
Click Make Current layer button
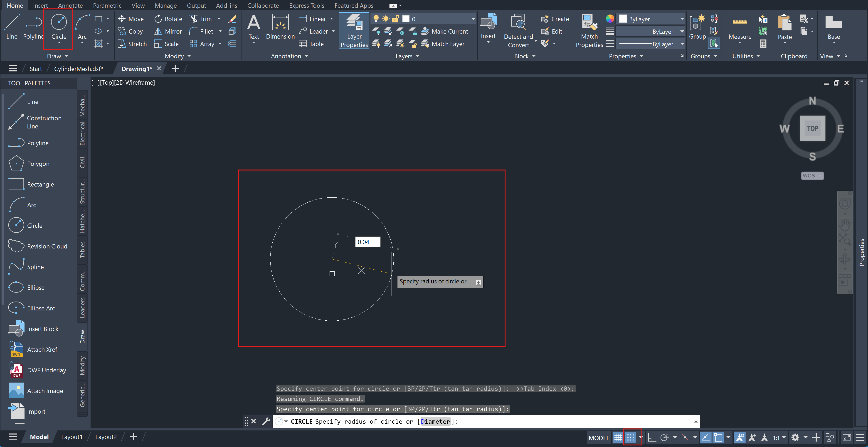pos(445,31)
